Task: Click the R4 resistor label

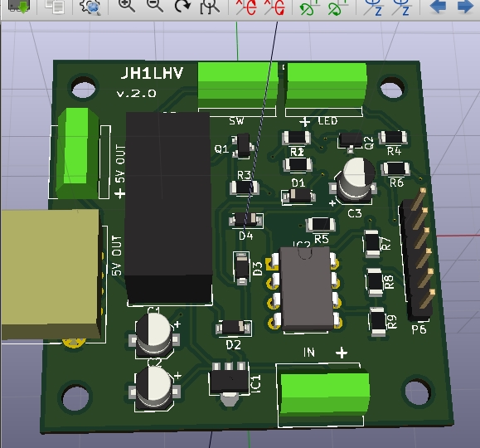Action: [x=394, y=151]
